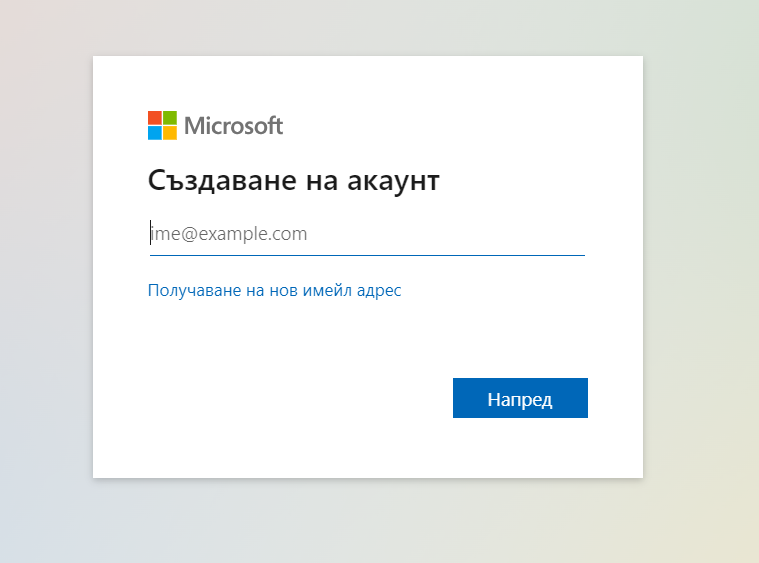Click the word имейл in the link
Screen dimensions: 759x563
[x=327, y=290]
